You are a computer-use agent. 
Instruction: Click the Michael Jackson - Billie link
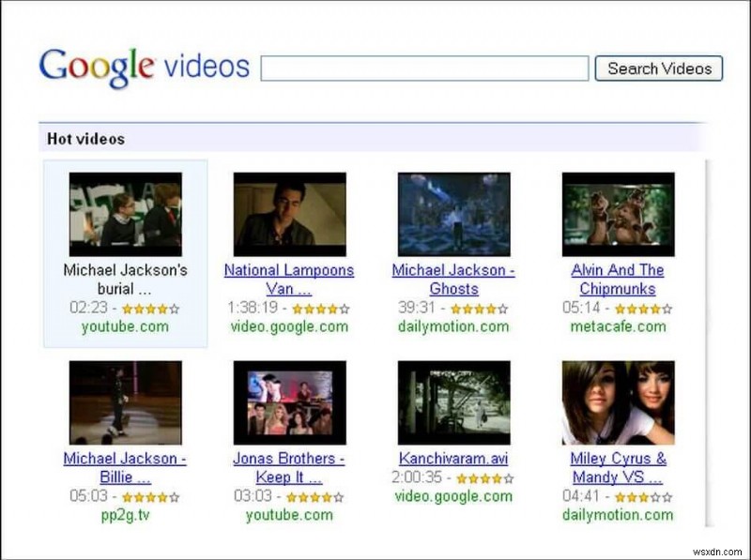pos(125,468)
